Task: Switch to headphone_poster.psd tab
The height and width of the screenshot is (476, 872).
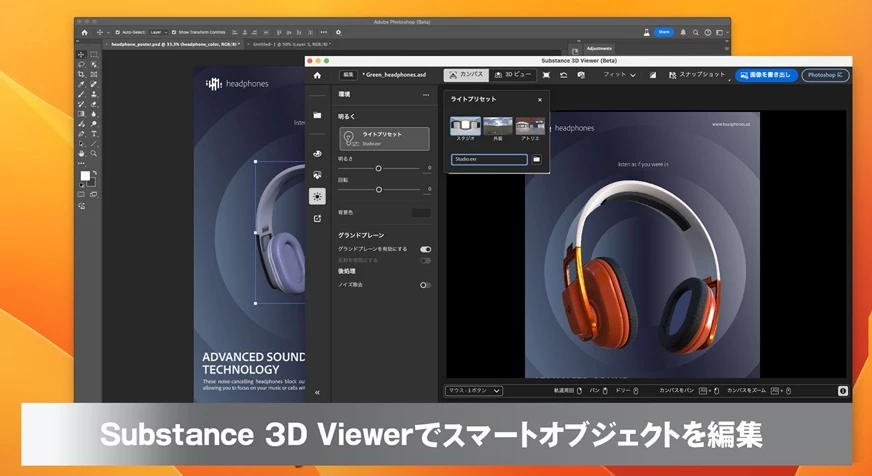Action: coord(175,44)
